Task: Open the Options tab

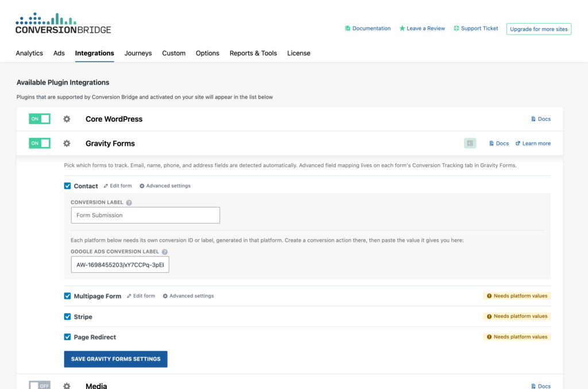Action: tap(207, 53)
